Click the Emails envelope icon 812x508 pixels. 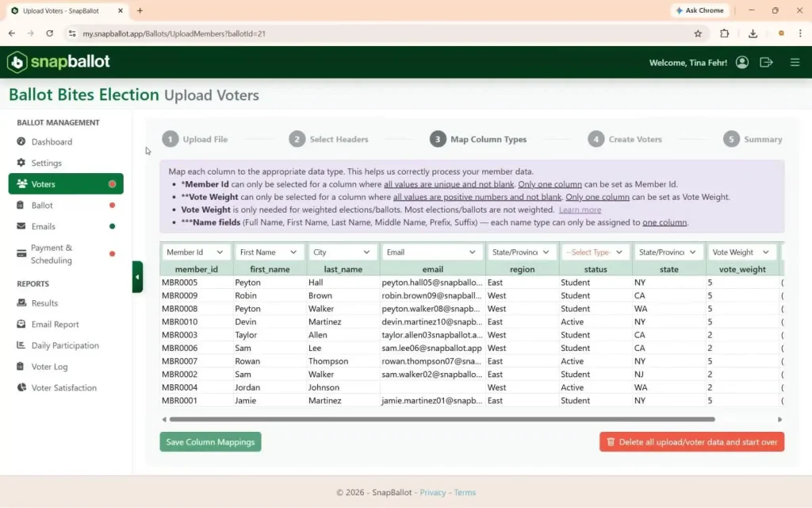click(21, 226)
